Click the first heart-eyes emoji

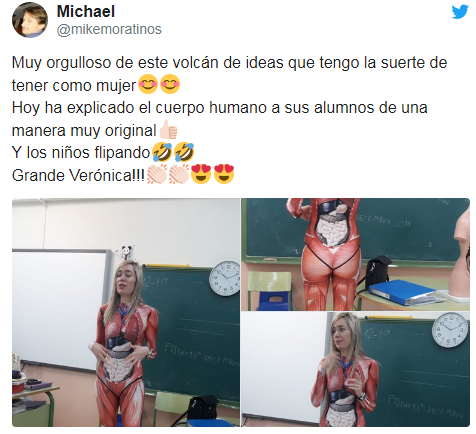201,175
